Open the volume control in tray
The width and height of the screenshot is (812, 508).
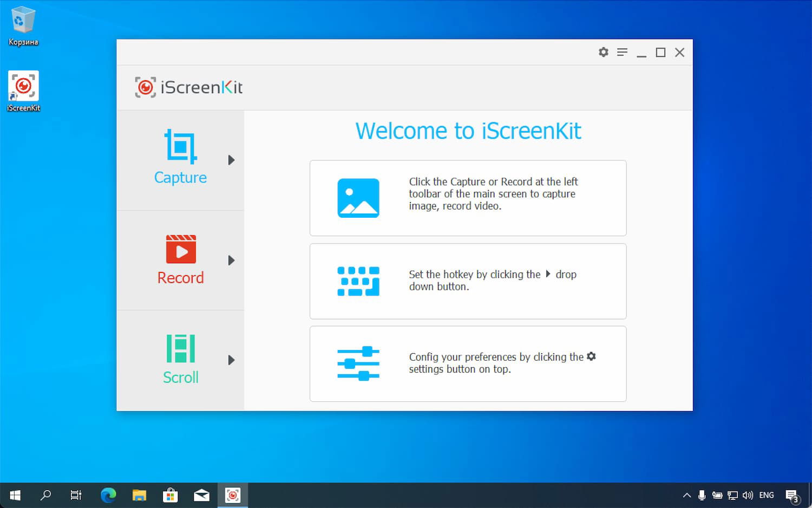coord(748,495)
